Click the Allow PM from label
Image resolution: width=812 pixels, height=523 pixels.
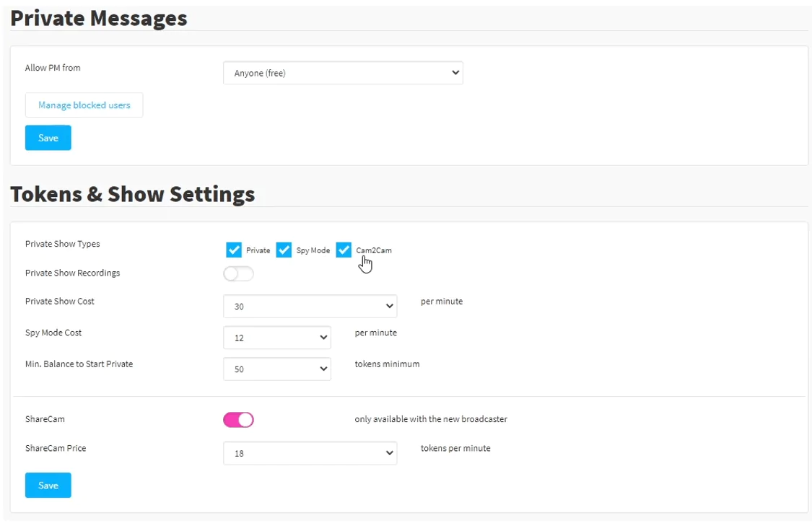pos(53,68)
